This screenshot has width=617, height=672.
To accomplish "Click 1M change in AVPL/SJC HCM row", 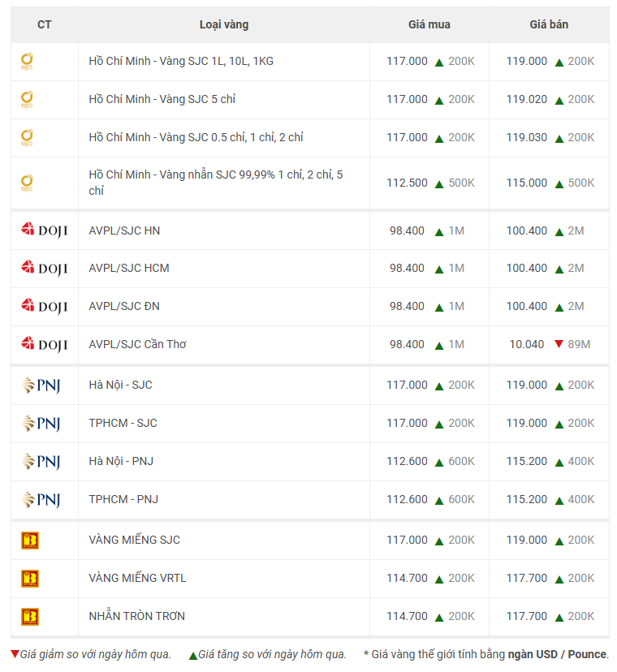I will click(456, 269).
